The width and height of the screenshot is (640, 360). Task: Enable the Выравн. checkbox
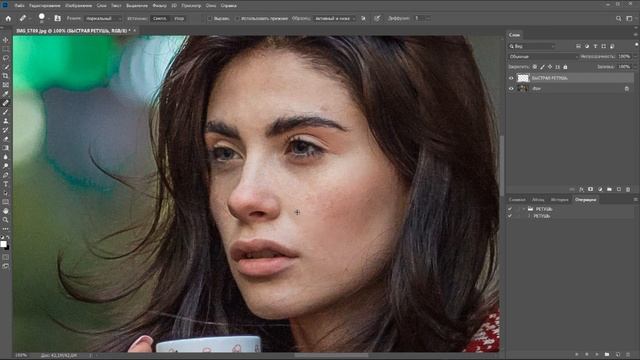click(x=209, y=18)
